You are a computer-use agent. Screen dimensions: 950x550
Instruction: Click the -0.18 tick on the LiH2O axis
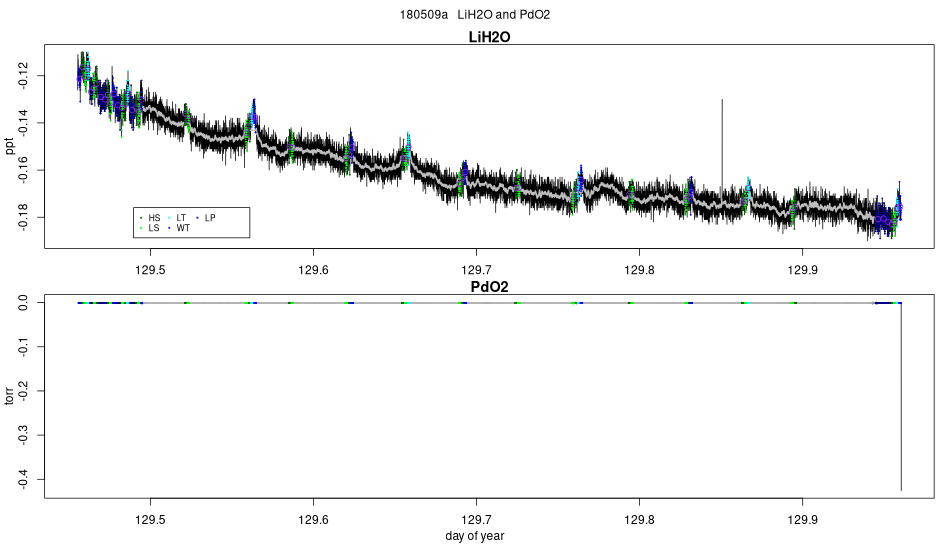23,217
